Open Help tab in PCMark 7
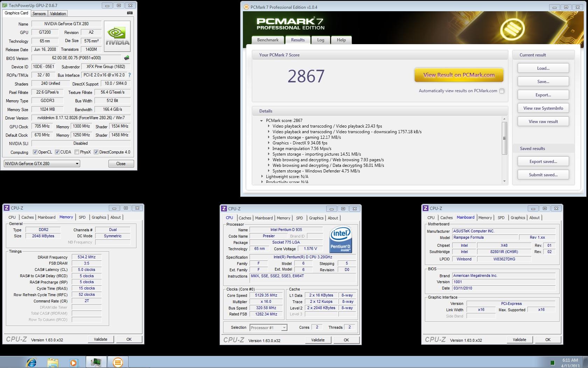This screenshot has height=368, width=588. click(341, 40)
